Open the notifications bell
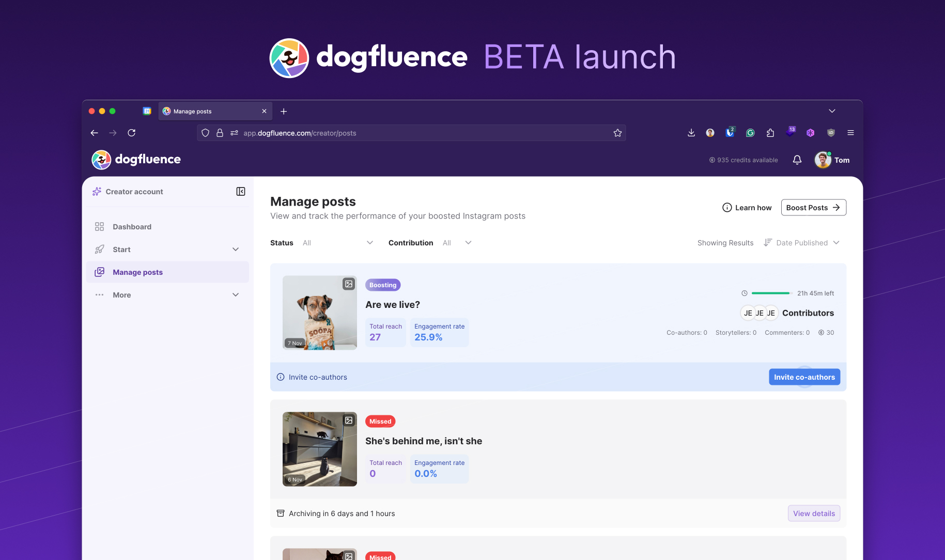The height and width of the screenshot is (560, 945). [x=797, y=160]
